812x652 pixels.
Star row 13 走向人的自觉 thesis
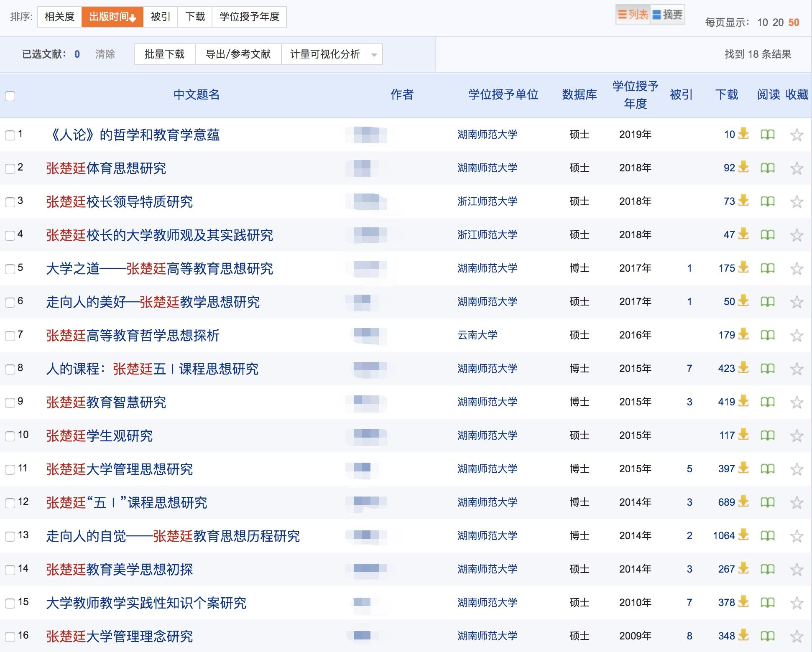coord(797,536)
